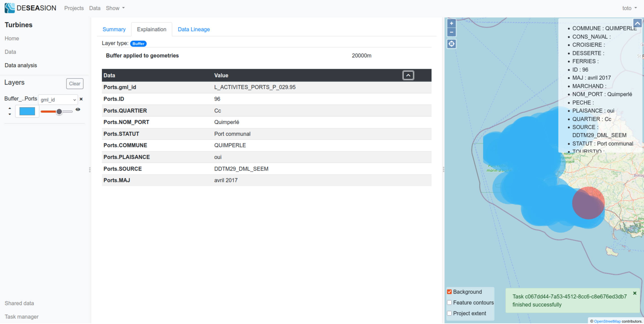
Task: Toggle Buffer_..Ports layer visibility eye
Action: 78,109
